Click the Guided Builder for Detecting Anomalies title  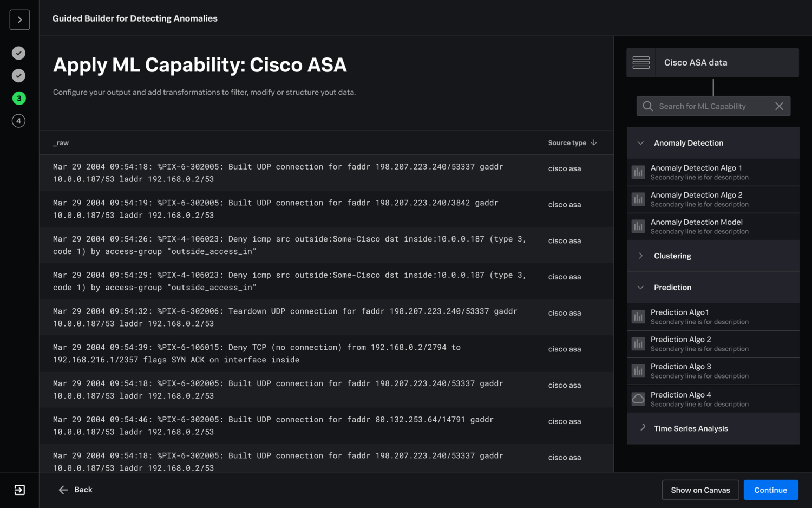(135, 18)
